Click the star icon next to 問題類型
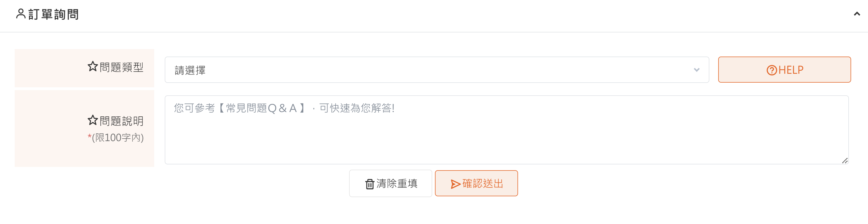The image size is (868, 224). tap(93, 67)
